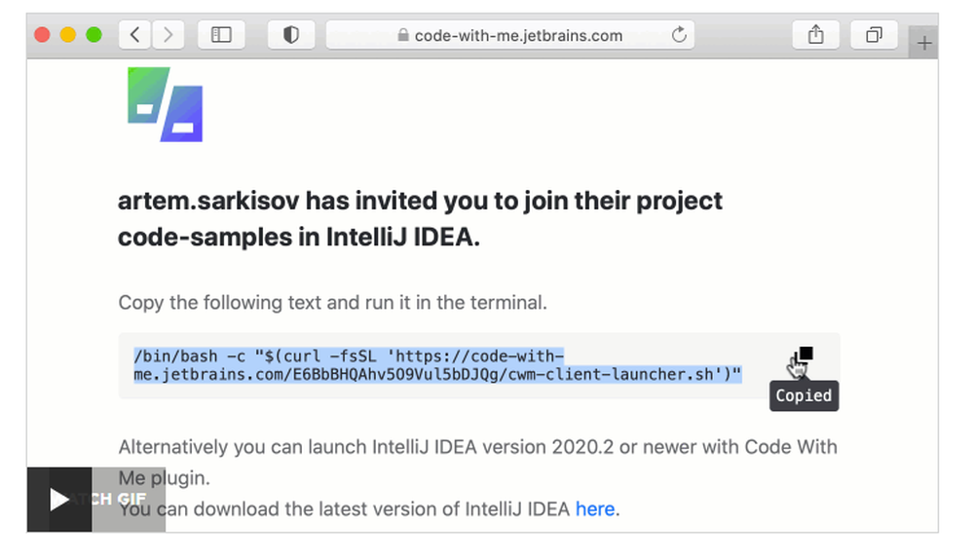
Task: Click the highlighted bash command text
Action: [438, 365]
